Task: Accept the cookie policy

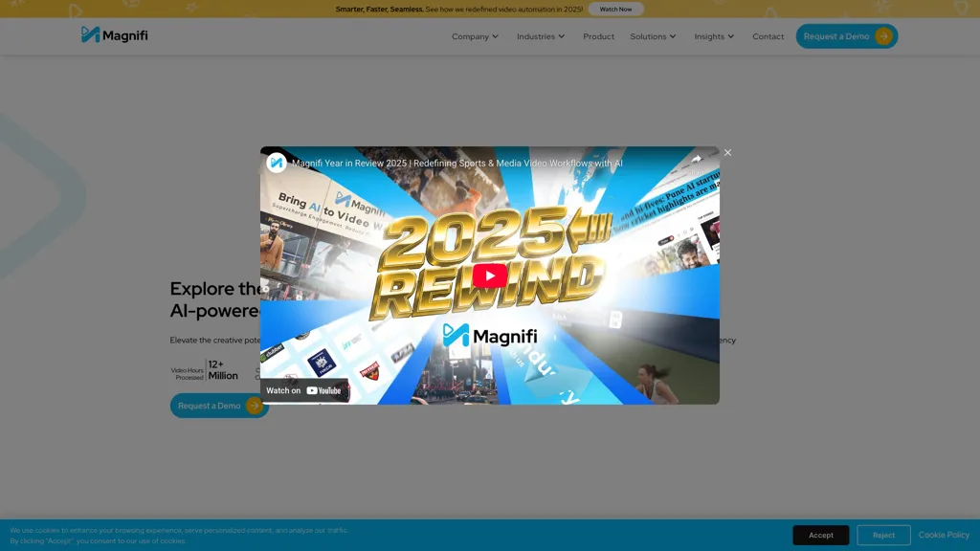Action: click(820, 535)
